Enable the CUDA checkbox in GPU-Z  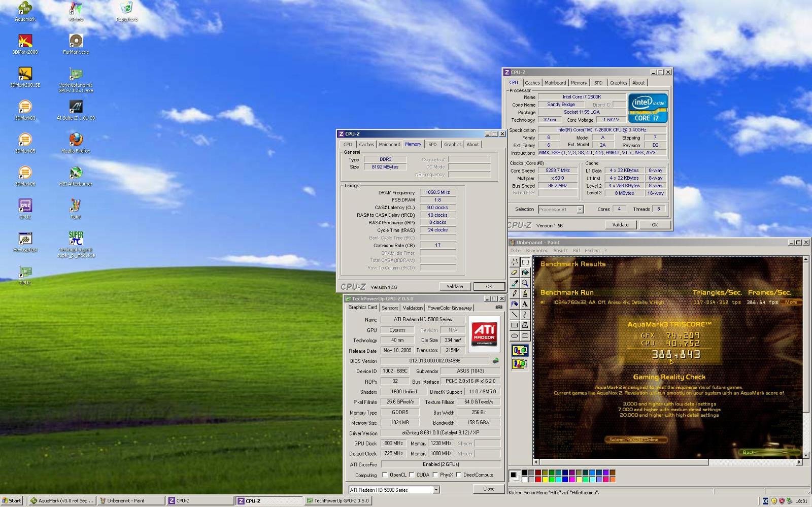point(412,475)
